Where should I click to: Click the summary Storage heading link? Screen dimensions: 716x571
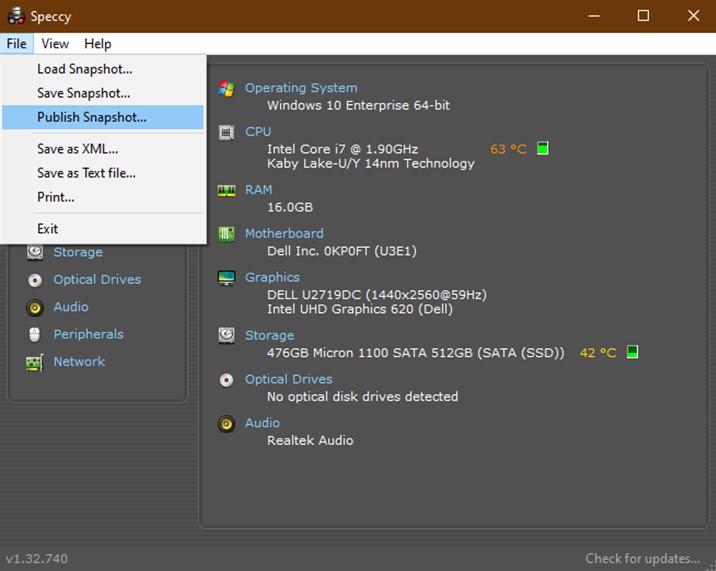click(x=269, y=335)
